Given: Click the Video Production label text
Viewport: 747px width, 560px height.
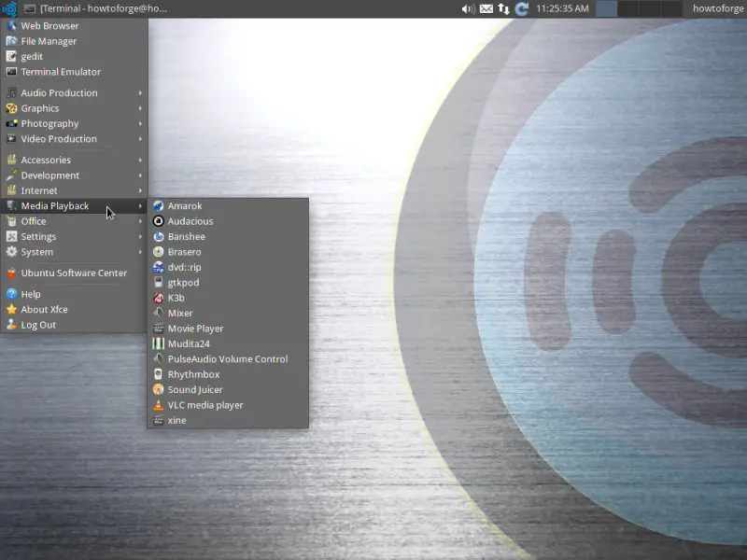Looking at the screenshot, I should 59,139.
